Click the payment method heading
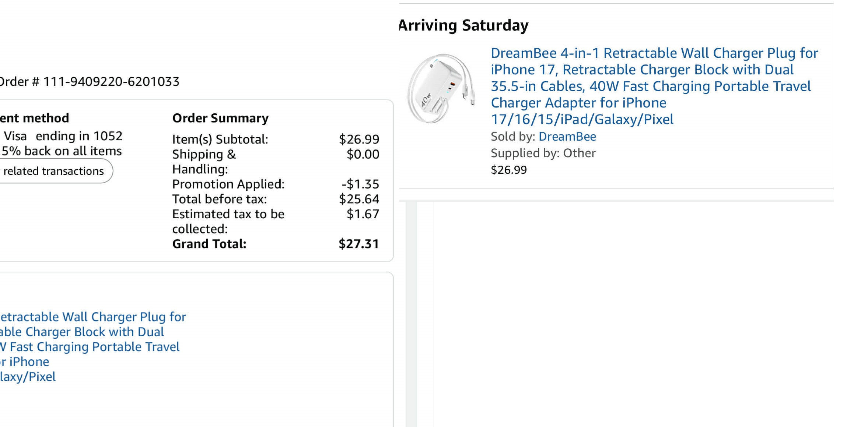 click(34, 118)
